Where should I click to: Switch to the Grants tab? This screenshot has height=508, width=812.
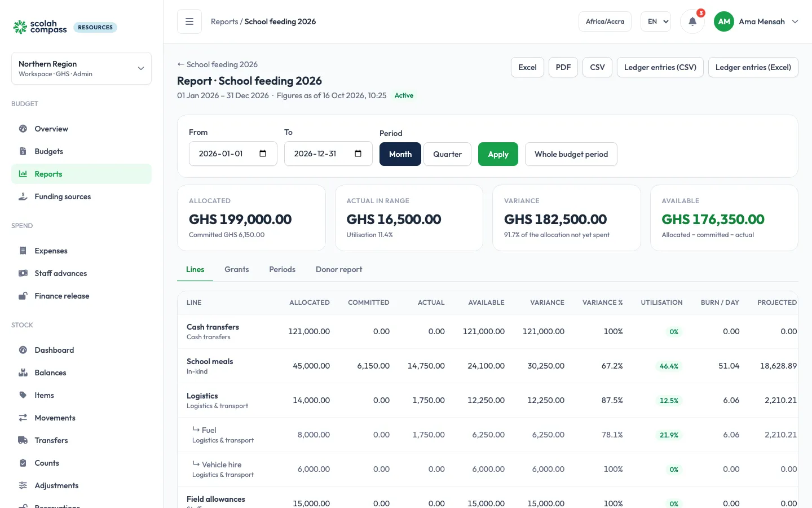coord(237,269)
